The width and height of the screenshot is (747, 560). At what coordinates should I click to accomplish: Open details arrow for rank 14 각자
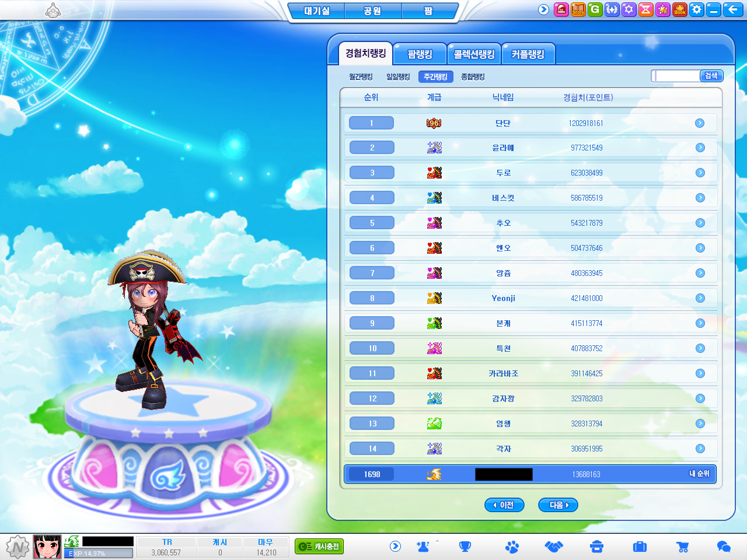[x=700, y=449]
